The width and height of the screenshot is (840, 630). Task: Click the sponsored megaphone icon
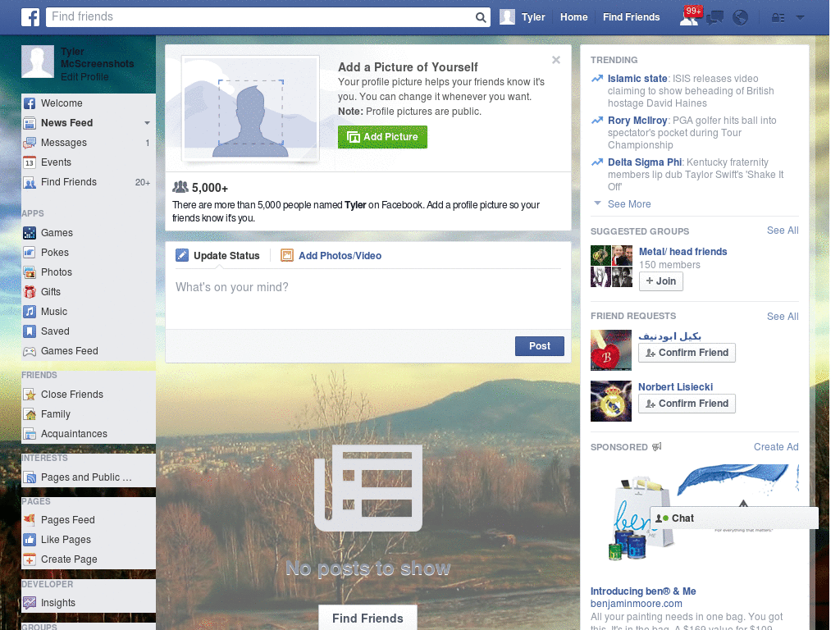(x=657, y=447)
